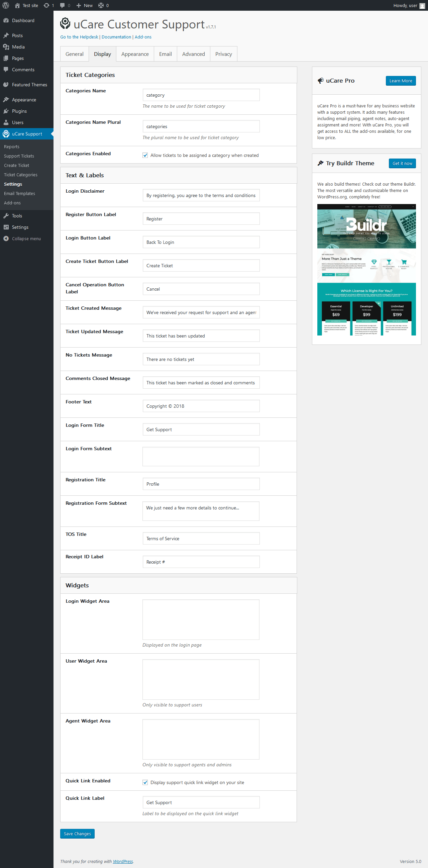Click the uCare support icon in admin bar
Image resolution: width=428 pixels, height=868 pixels.
coord(101,5)
